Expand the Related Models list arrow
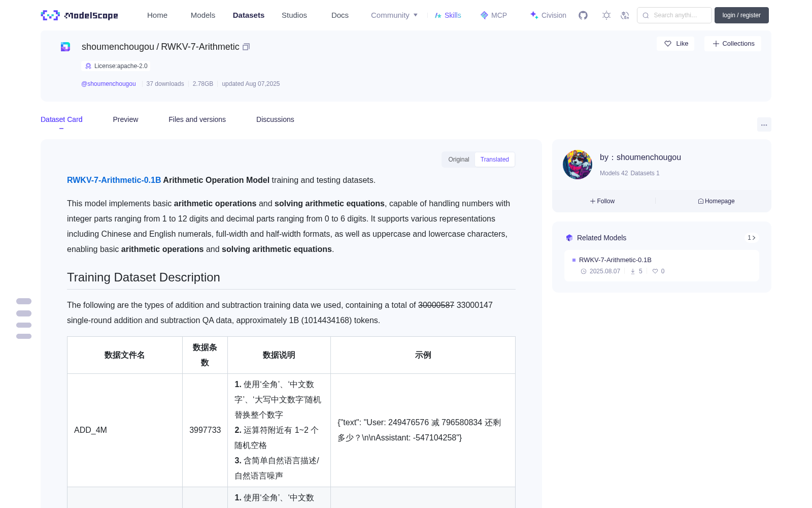The width and height of the screenshot is (812, 508). tap(752, 238)
